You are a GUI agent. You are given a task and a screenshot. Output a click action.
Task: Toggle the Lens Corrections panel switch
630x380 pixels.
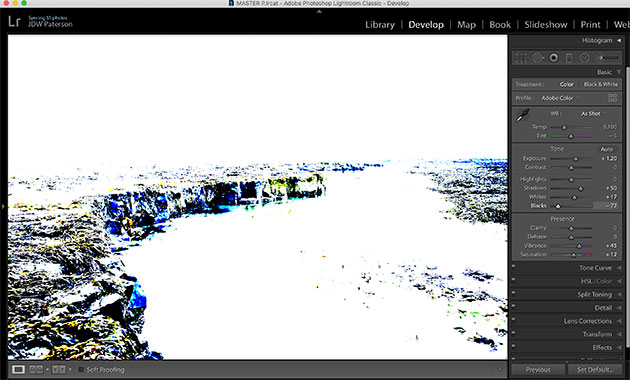pos(513,319)
